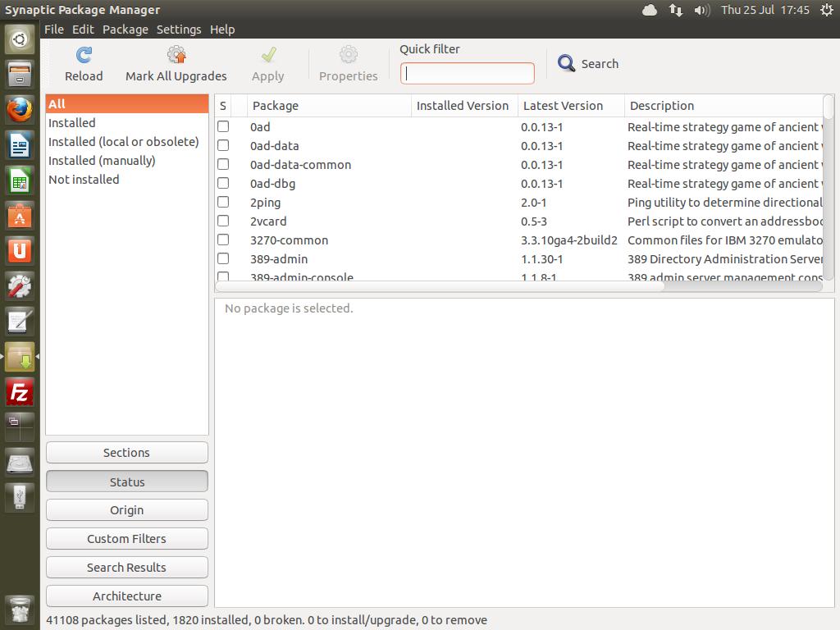This screenshot has height=630, width=840.
Task: Tick the checkbox for package 0ad
Action: (223, 126)
